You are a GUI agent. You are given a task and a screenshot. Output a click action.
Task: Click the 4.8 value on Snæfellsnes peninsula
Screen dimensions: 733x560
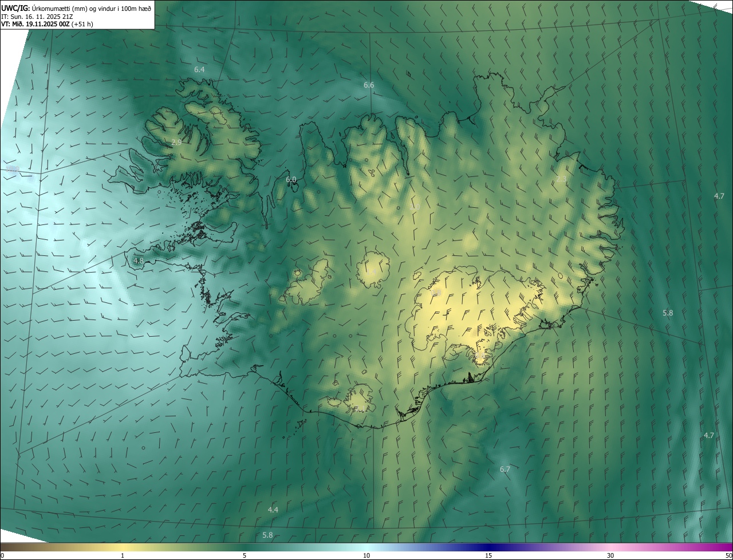point(138,261)
